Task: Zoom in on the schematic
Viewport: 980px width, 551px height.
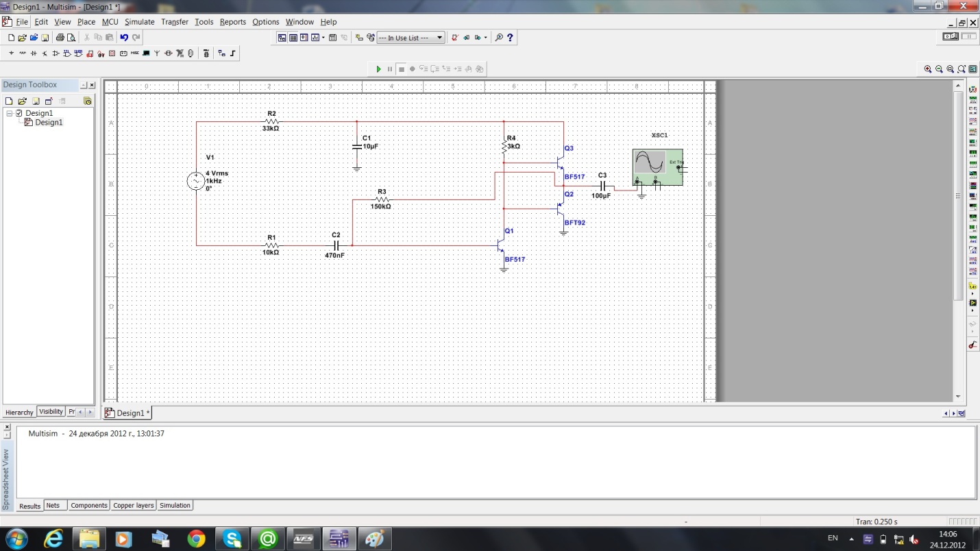Action: point(928,69)
